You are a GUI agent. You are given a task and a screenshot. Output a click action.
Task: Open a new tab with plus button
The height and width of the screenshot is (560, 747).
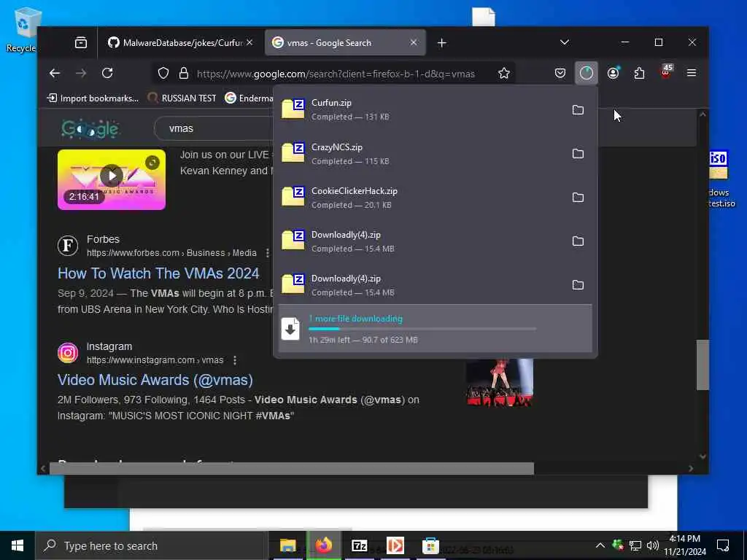[x=441, y=43]
